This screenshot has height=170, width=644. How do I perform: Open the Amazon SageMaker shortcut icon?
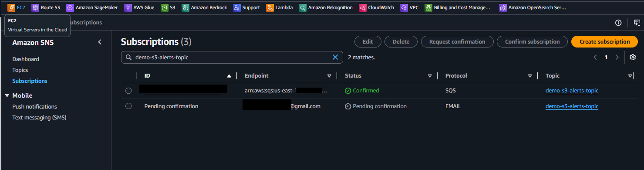click(x=70, y=7)
